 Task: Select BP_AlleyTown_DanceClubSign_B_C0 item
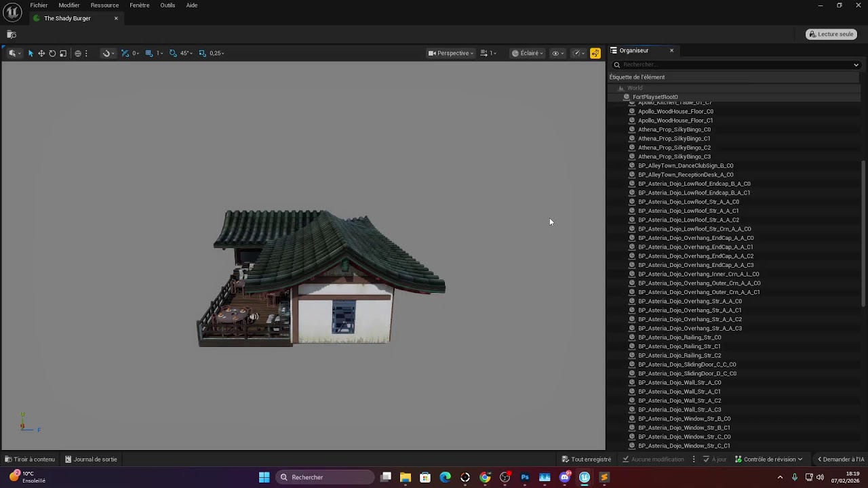pyautogui.click(x=686, y=165)
